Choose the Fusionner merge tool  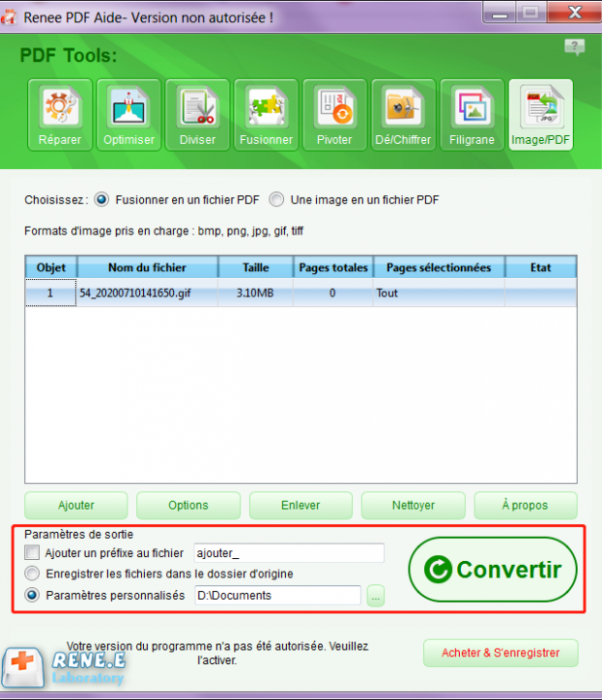tap(266, 115)
